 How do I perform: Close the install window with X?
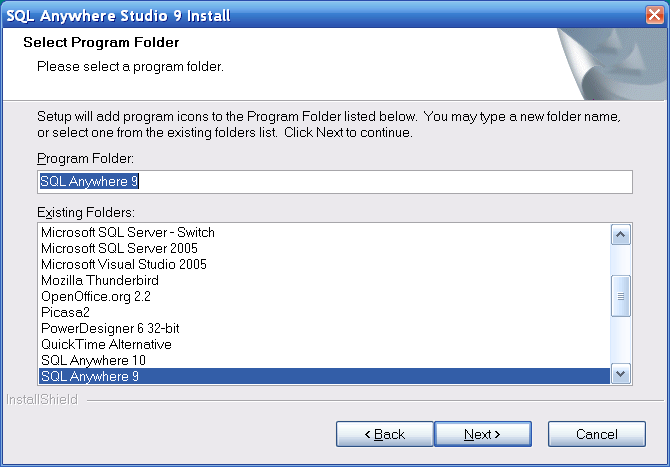pyautogui.click(x=654, y=13)
